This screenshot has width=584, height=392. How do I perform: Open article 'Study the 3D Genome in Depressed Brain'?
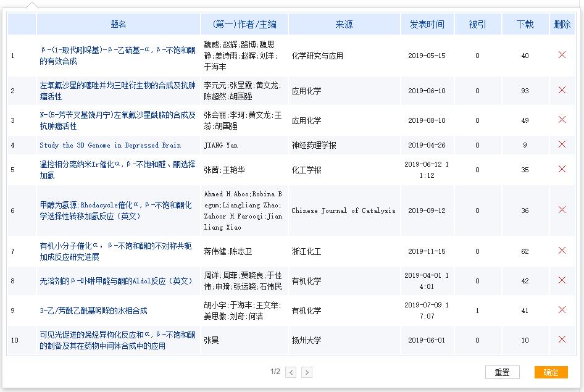pos(110,145)
